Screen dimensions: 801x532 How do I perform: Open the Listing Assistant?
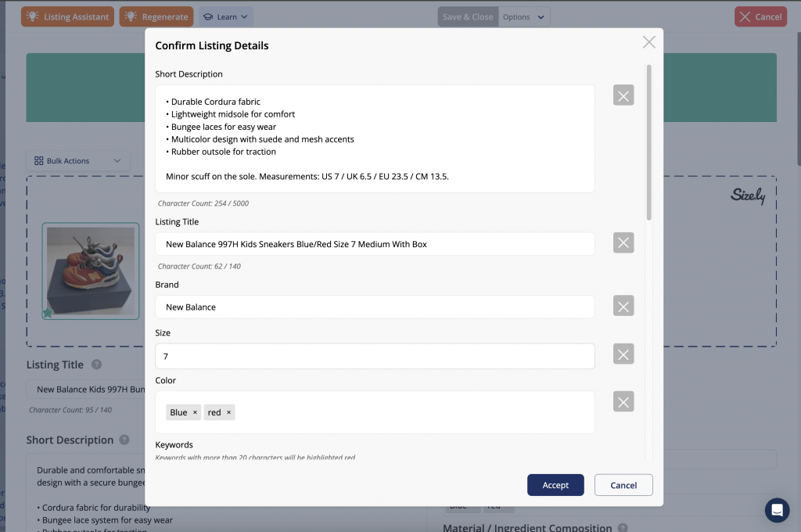point(68,16)
